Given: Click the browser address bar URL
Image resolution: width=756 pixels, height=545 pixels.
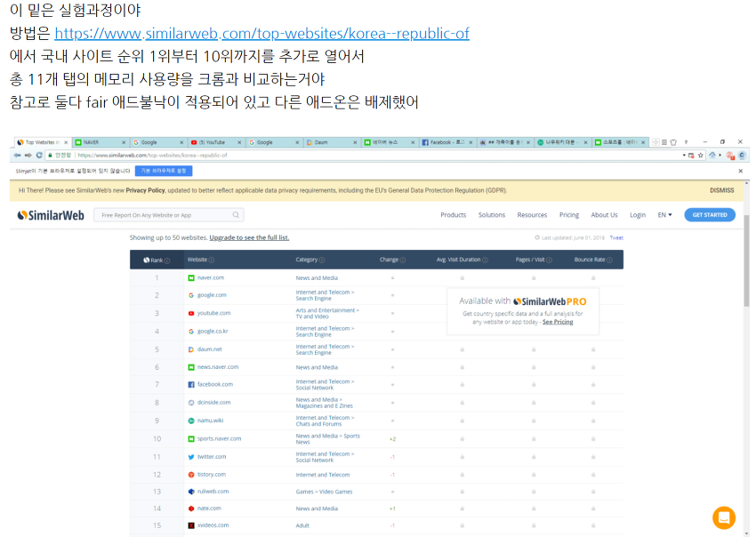Looking at the screenshot, I should 152,156.
